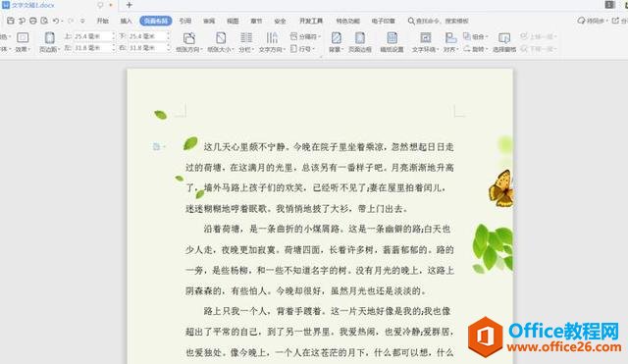Click the export/output icon next to Save

(22, 21)
